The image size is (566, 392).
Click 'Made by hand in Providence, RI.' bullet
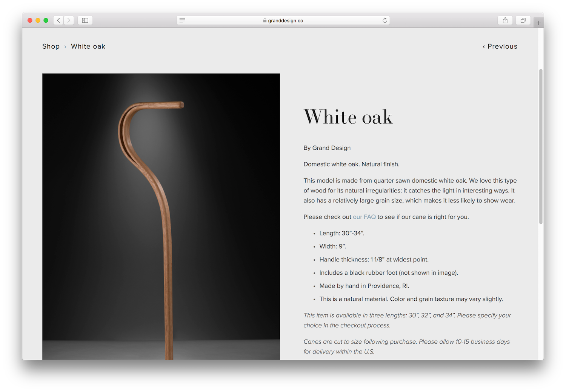364,286
